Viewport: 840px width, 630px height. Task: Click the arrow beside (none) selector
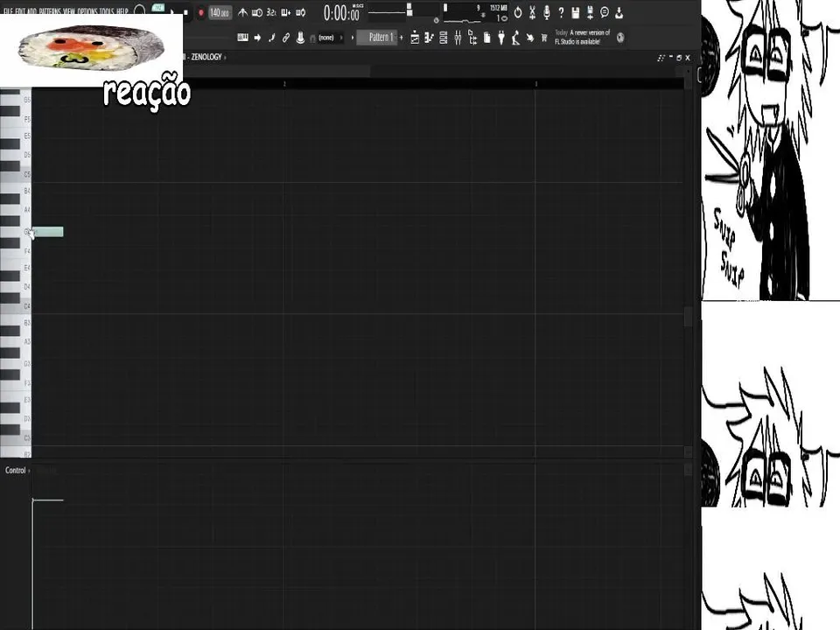pyautogui.click(x=341, y=38)
